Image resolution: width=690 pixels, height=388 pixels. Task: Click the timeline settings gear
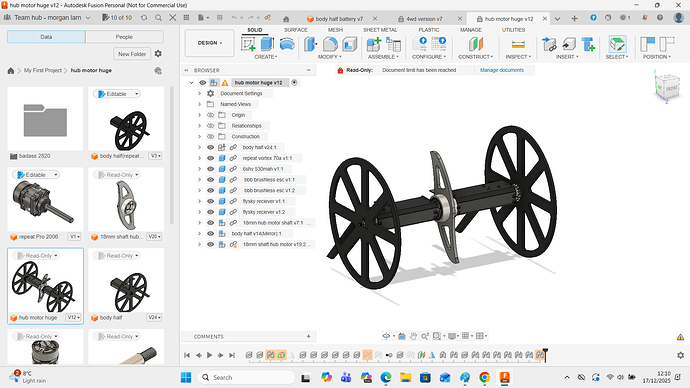[680, 355]
